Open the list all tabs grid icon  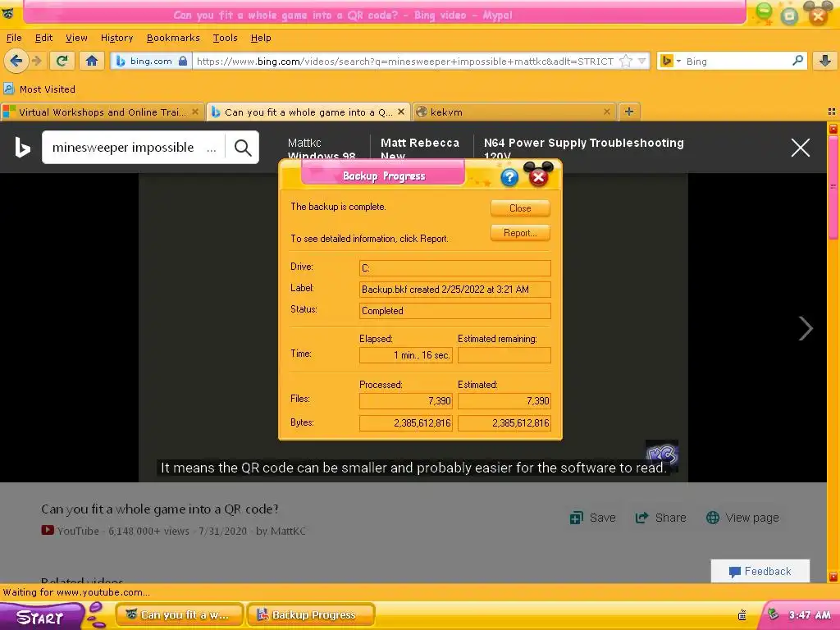(x=832, y=112)
